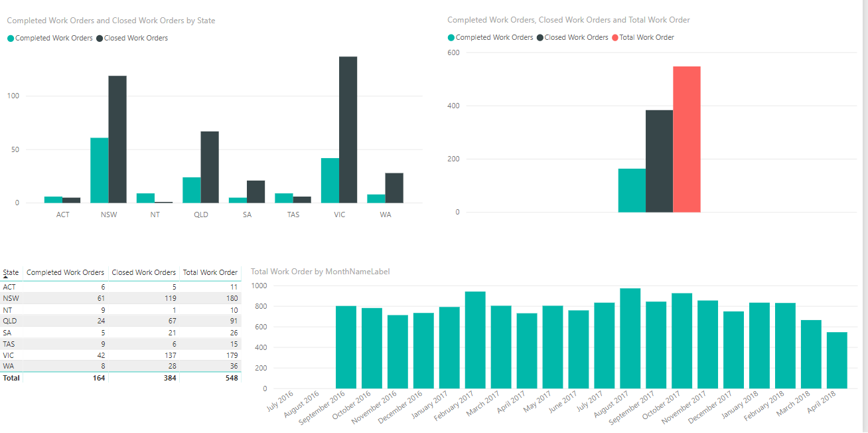Click Completed Work Orders legend dot in state chart
This screenshot has width=868, height=433.
[11, 39]
